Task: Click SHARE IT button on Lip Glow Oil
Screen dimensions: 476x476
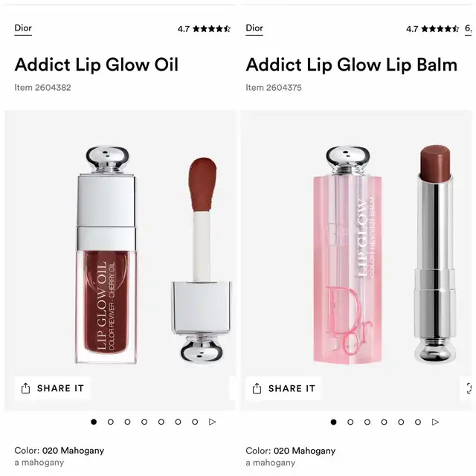Action: point(53,388)
